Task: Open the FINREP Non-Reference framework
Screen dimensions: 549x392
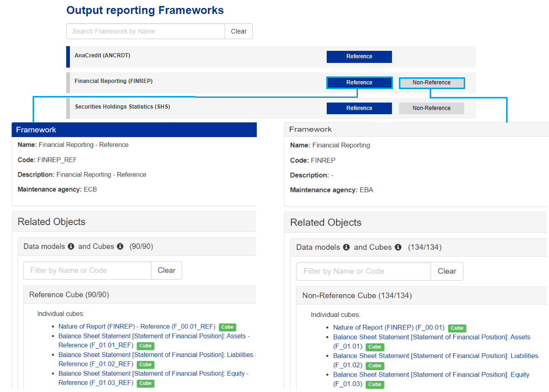Action: pos(431,83)
